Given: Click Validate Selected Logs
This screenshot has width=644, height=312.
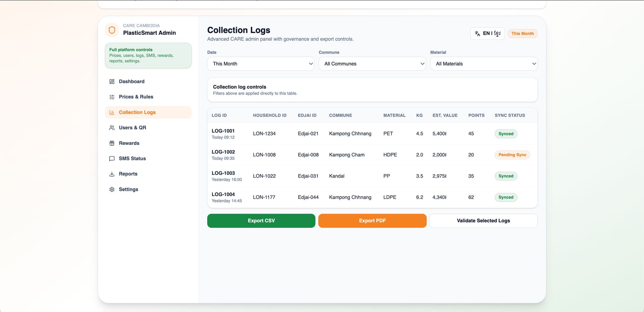Looking at the screenshot, I should coord(483,221).
